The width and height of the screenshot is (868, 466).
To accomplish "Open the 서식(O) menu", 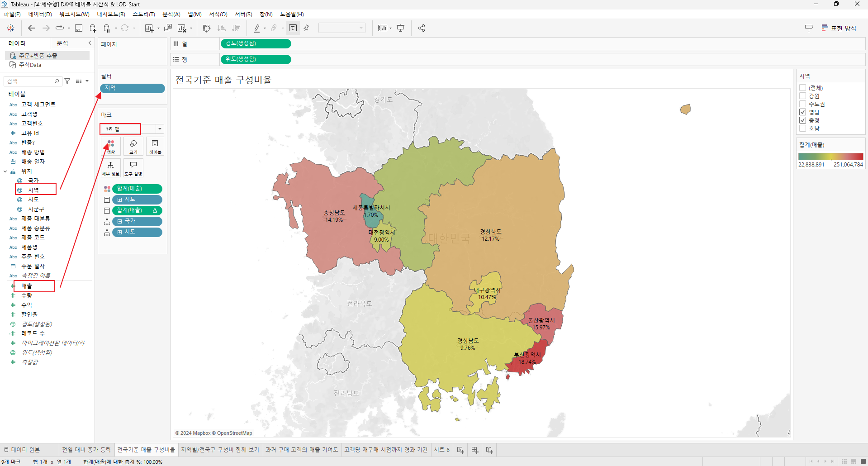I will tap(218, 14).
